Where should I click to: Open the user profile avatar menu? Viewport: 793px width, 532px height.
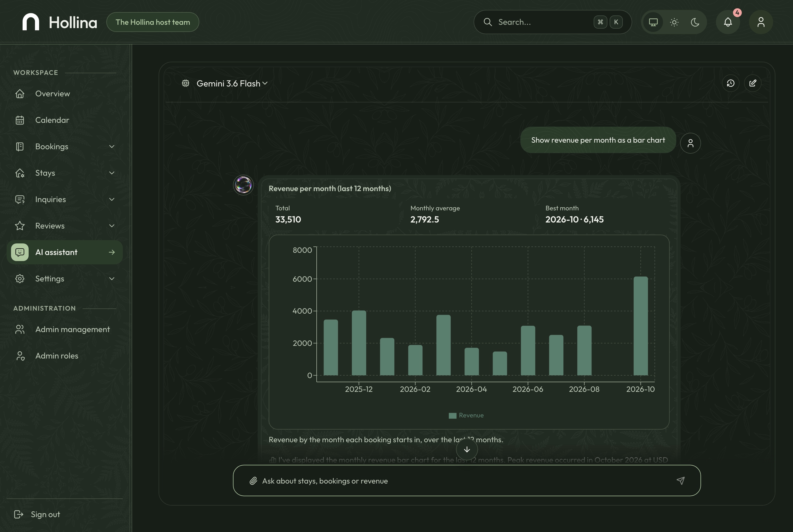point(761,22)
